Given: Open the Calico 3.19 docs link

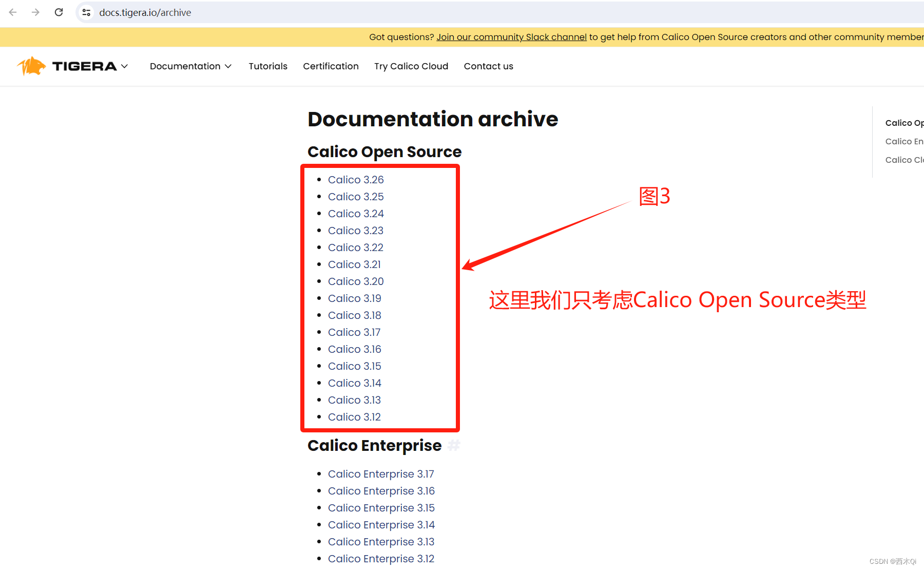Looking at the screenshot, I should [x=355, y=298].
